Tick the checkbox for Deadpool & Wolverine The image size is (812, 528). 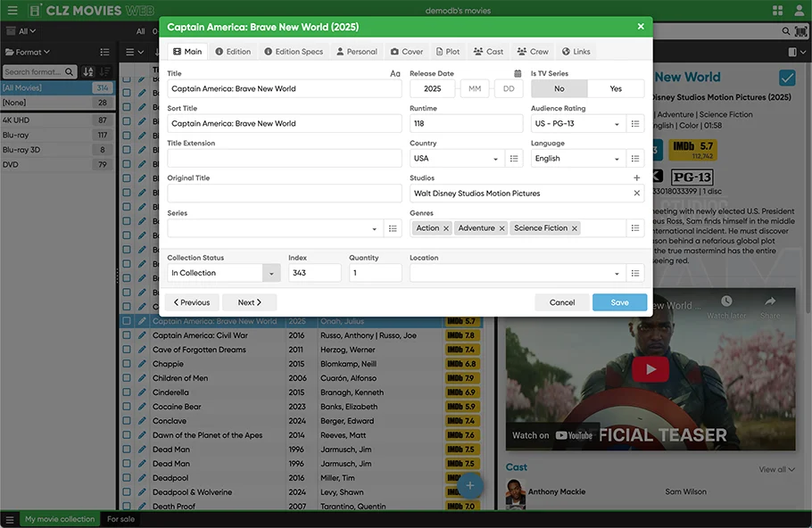[127, 492]
